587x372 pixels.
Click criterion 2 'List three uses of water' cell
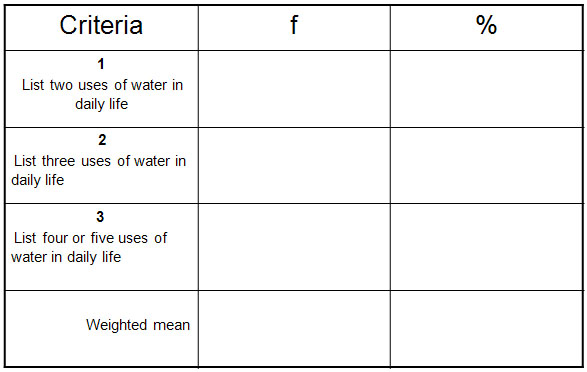tap(101, 165)
